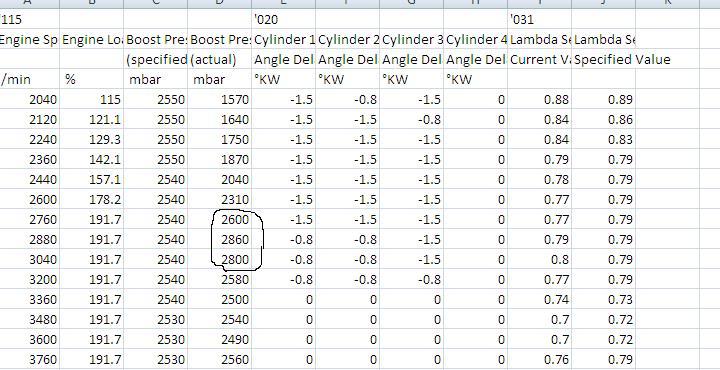Select actual boost pressure cell 1570

(219, 100)
